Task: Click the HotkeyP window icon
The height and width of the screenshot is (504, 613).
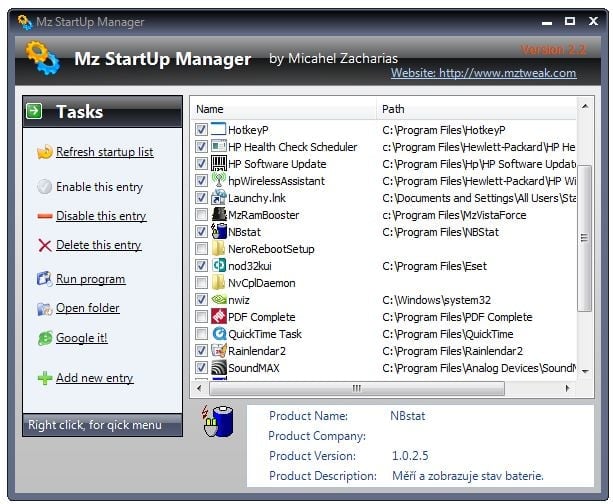Action: [x=219, y=129]
